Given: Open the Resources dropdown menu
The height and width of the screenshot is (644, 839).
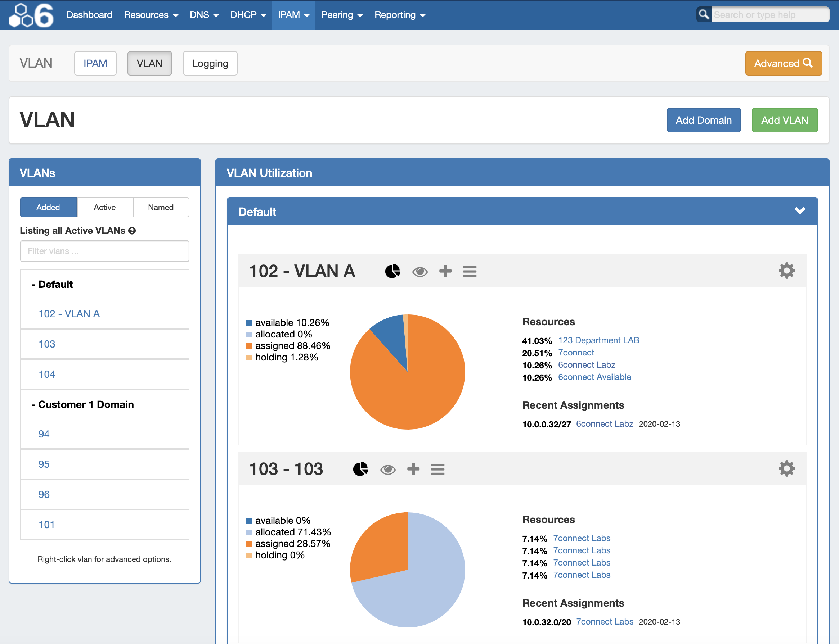Looking at the screenshot, I should pos(151,15).
